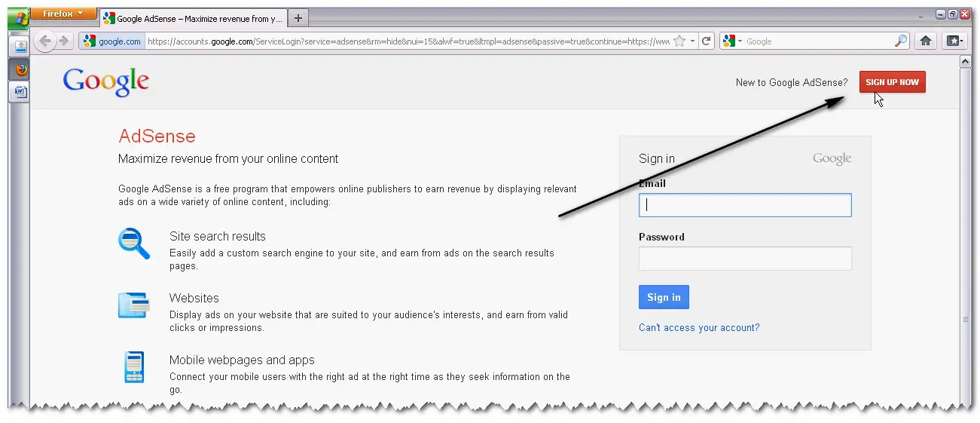
Task: Click the blue Sign in button
Action: [x=664, y=297]
